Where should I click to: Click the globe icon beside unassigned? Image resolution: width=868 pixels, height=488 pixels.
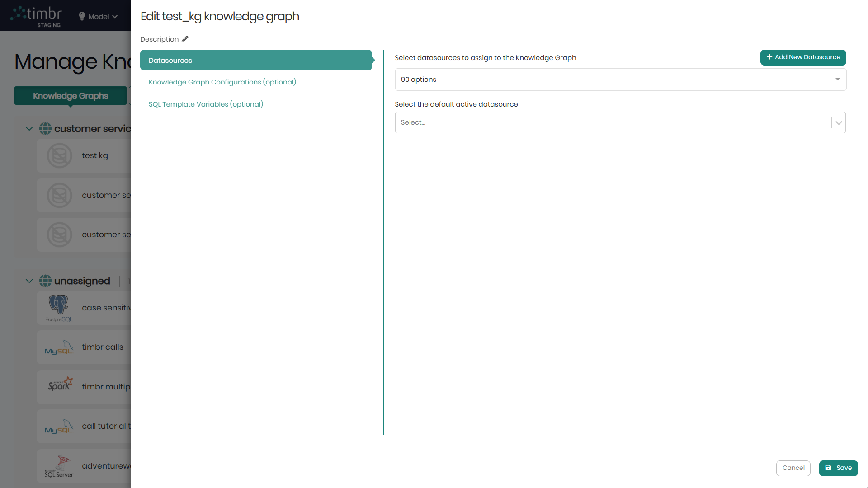coord(45,281)
